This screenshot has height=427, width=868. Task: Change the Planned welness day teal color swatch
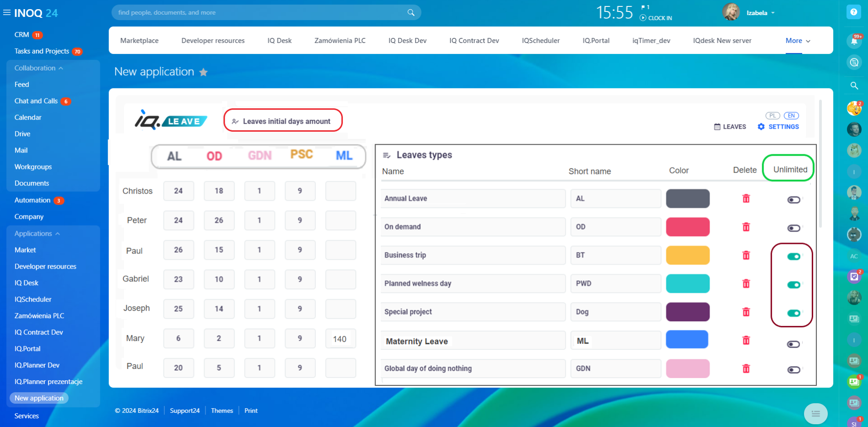[688, 283]
